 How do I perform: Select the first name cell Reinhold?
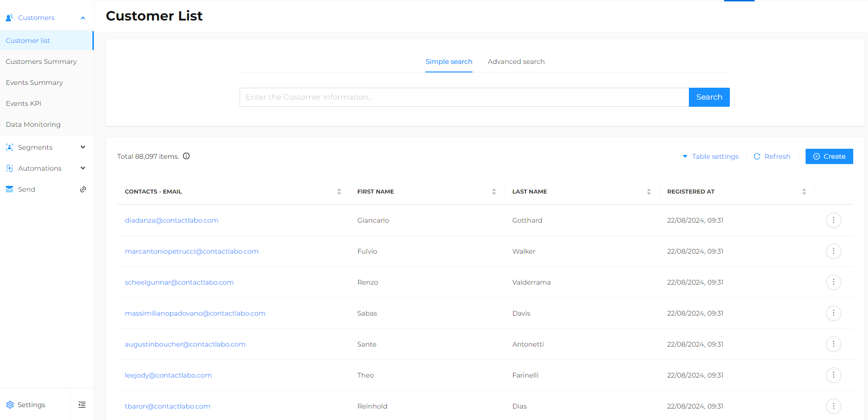coord(372,406)
